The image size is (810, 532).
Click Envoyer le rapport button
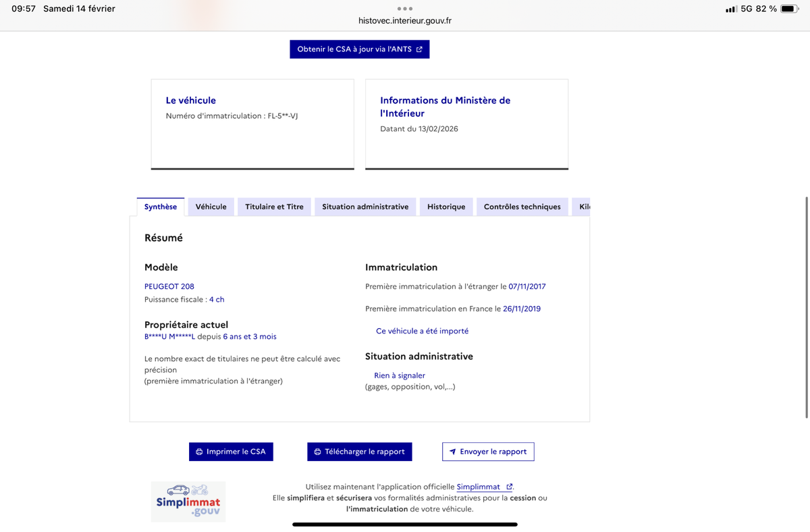pyautogui.click(x=488, y=452)
